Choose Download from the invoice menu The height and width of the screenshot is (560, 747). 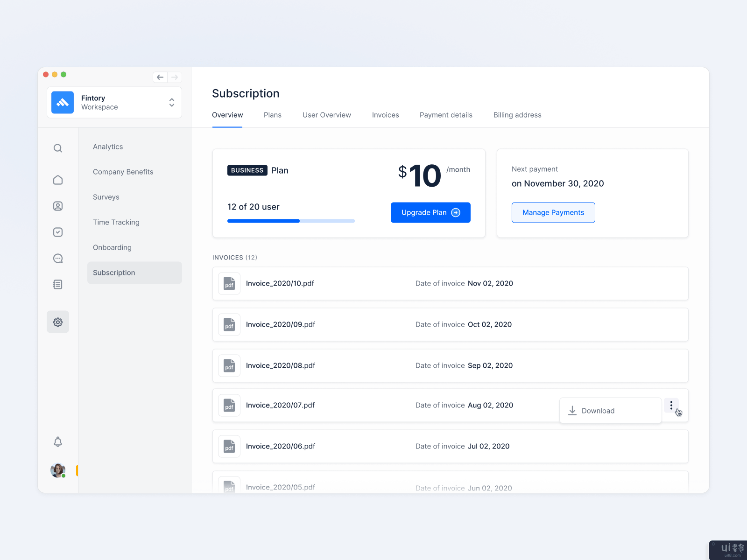pos(598,411)
